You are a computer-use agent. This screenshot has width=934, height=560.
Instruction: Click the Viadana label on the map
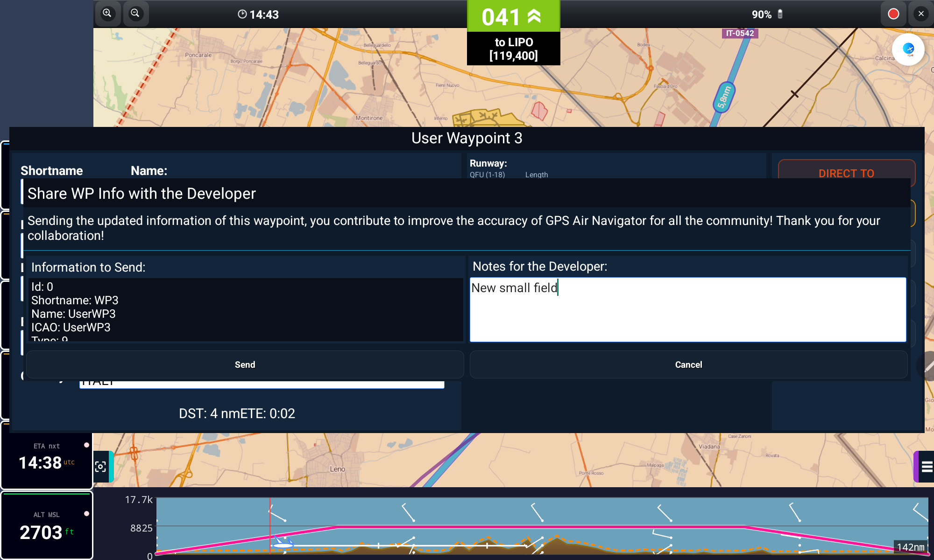(709, 447)
